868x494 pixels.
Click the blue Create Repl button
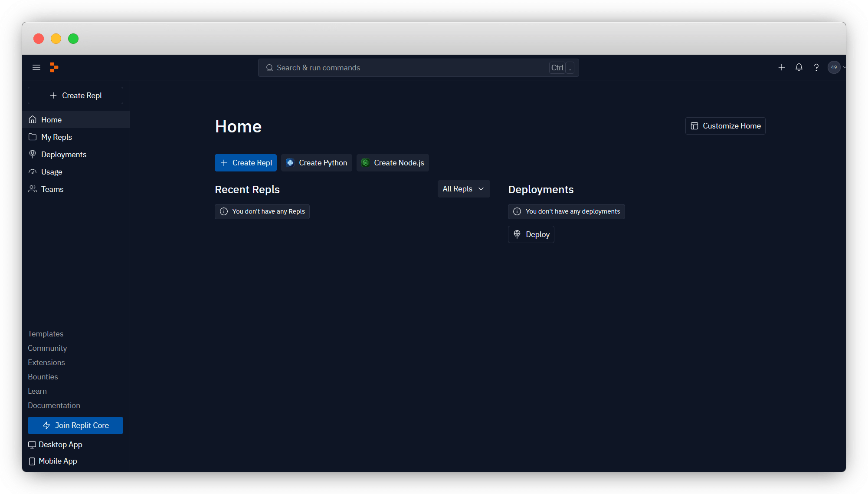246,163
